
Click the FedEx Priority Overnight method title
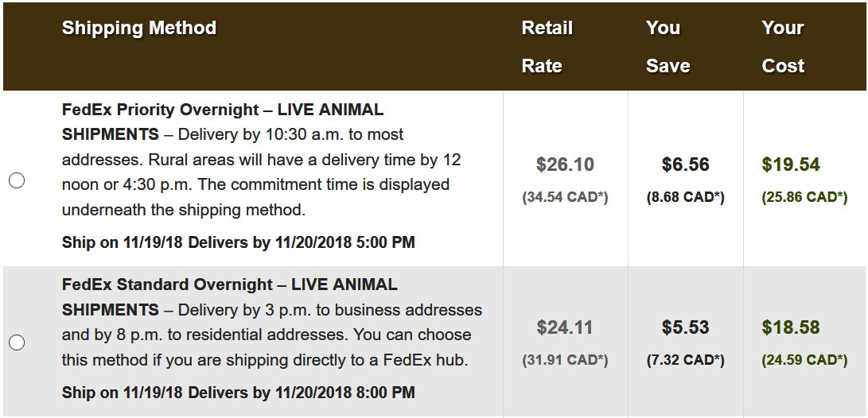(x=161, y=110)
